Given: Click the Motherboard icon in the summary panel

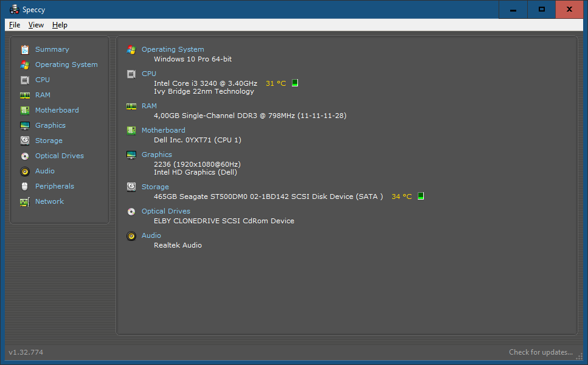Looking at the screenshot, I should coord(131,131).
